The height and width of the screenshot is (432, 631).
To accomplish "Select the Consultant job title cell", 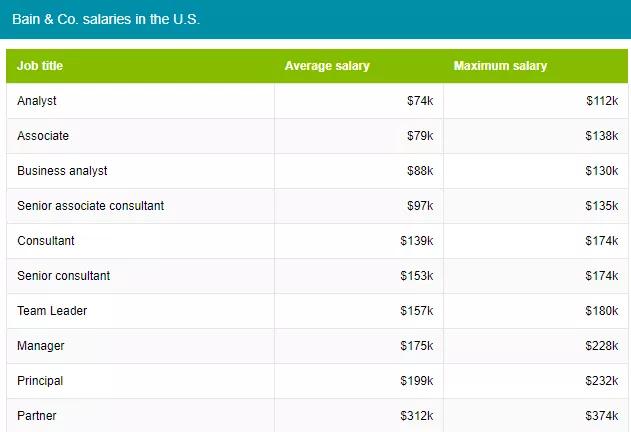I will pyautogui.click(x=46, y=241).
